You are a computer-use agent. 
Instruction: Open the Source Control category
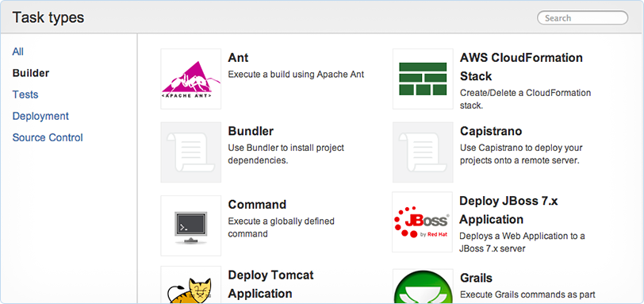tap(48, 137)
